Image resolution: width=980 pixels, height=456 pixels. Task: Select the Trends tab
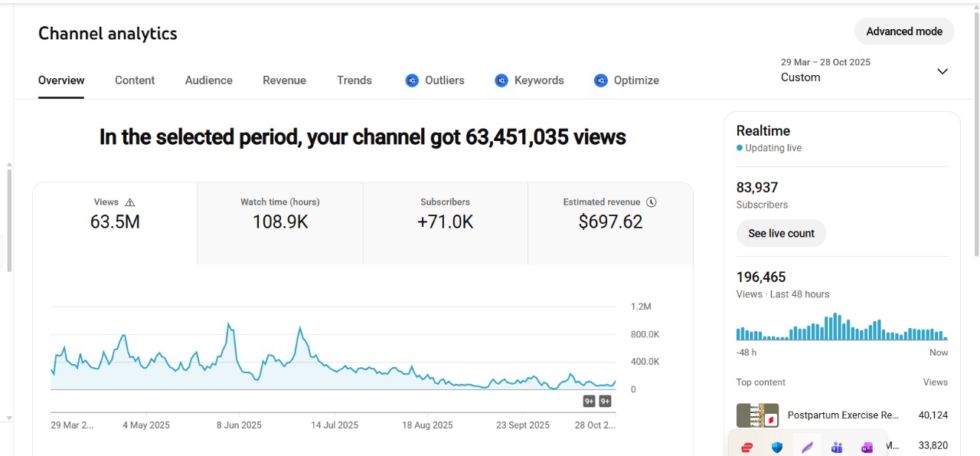pyautogui.click(x=354, y=80)
